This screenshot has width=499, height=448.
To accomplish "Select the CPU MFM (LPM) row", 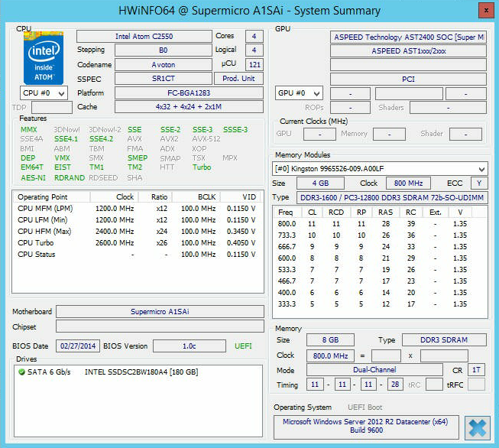I will point(137,208).
